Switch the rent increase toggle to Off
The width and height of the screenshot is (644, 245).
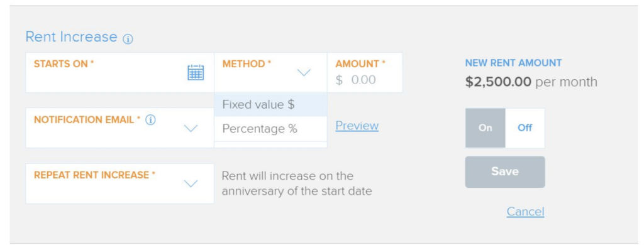click(525, 128)
